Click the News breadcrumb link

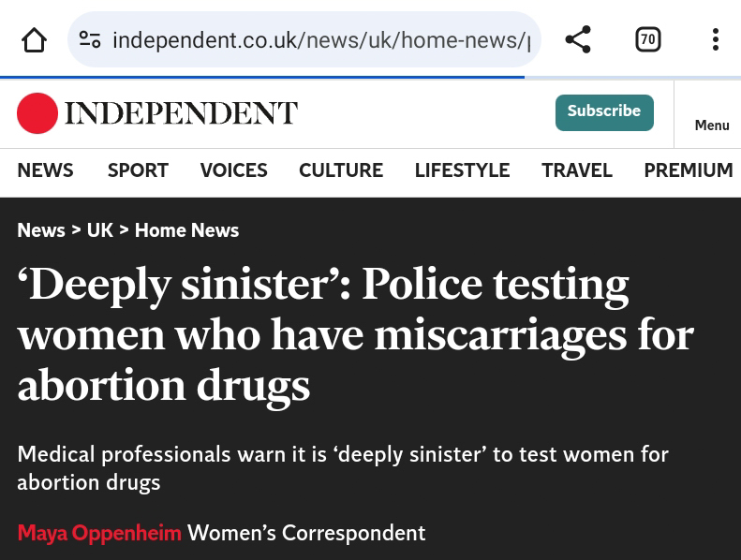tap(41, 230)
